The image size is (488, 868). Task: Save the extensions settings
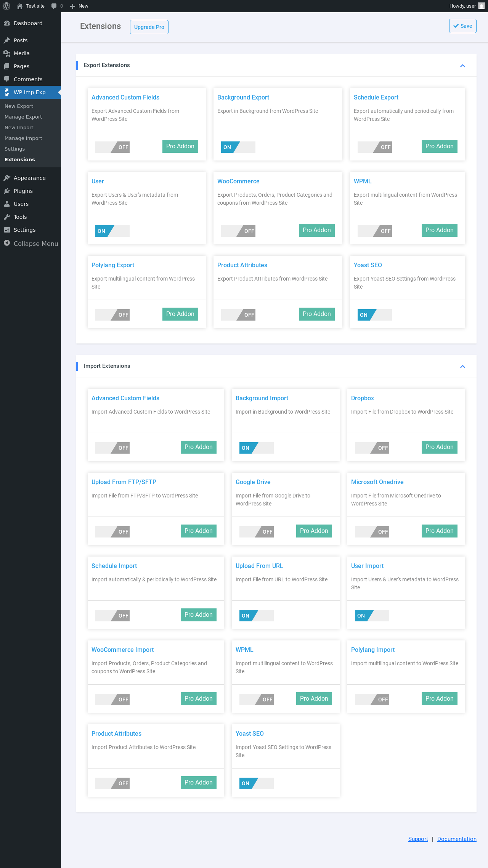click(x=462, y=26)
